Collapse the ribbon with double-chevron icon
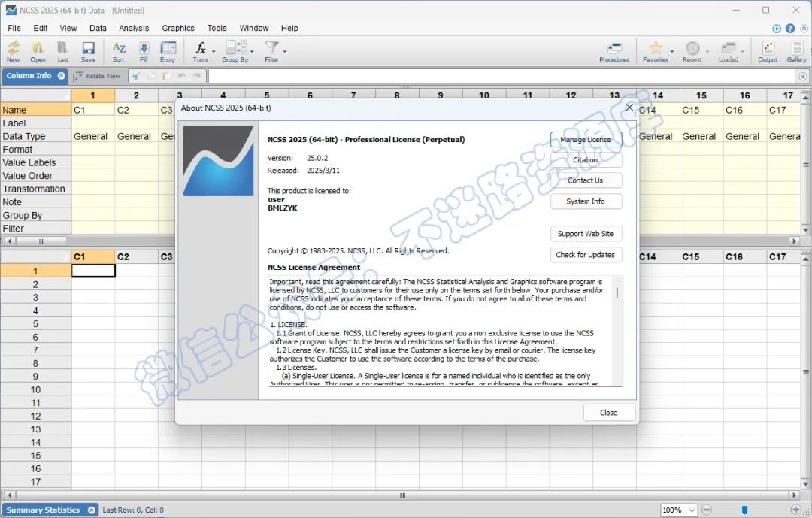 pos(804,29)
